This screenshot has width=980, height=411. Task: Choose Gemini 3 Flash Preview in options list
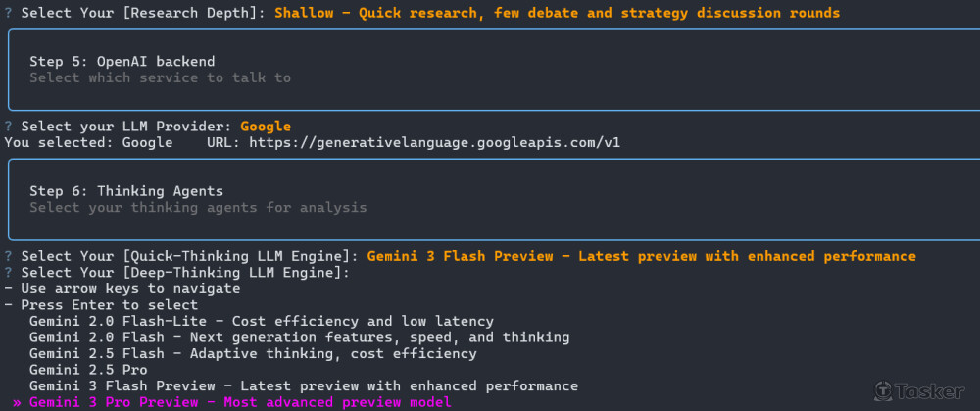pyautogui.click(x=303, y=386)
